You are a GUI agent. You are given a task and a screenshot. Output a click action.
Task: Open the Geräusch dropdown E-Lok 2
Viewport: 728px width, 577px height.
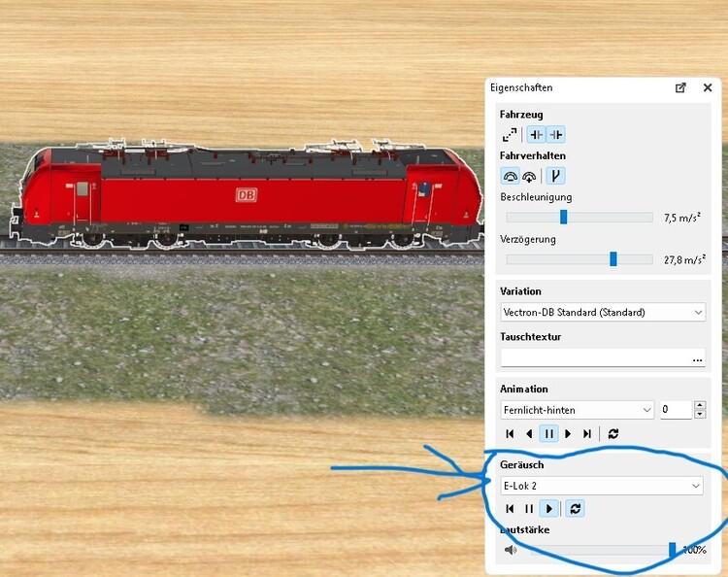602,486
